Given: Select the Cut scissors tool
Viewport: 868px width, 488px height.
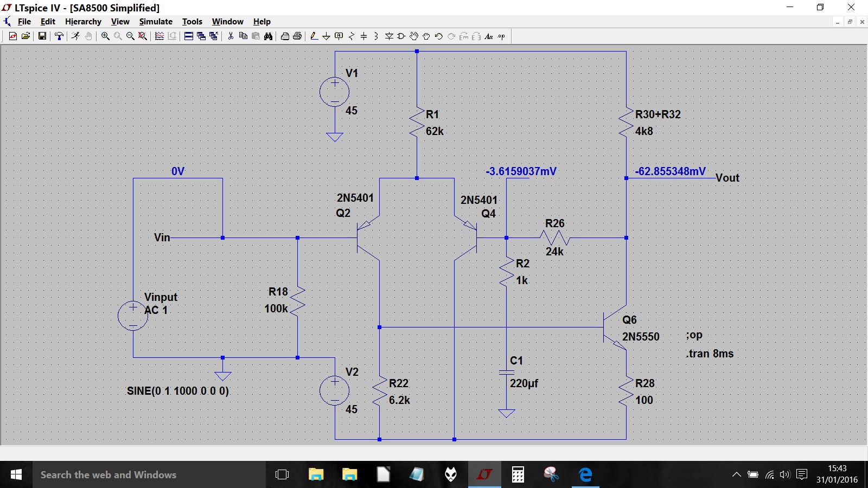Looking at the screenshot, I should tap(231, 36).
